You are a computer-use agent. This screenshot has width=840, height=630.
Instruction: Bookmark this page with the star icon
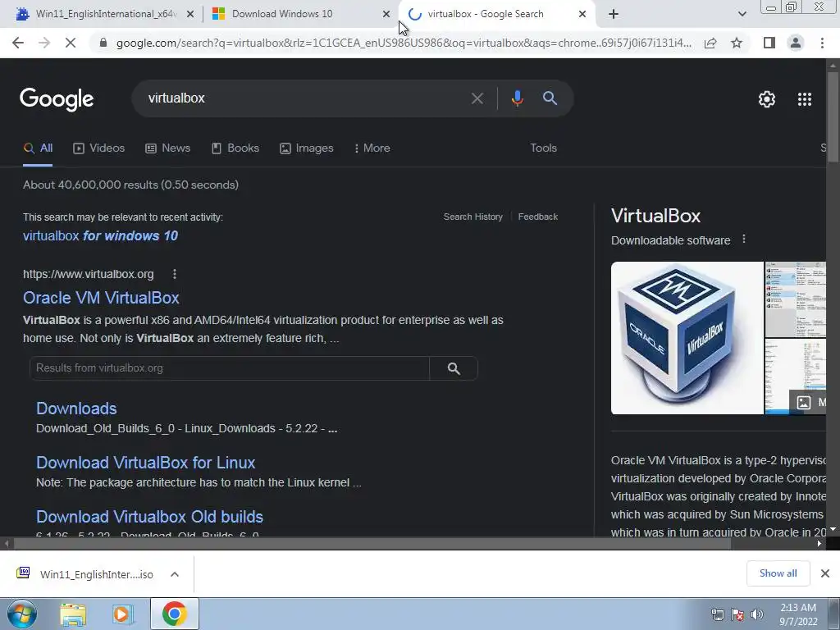point(737,43)
